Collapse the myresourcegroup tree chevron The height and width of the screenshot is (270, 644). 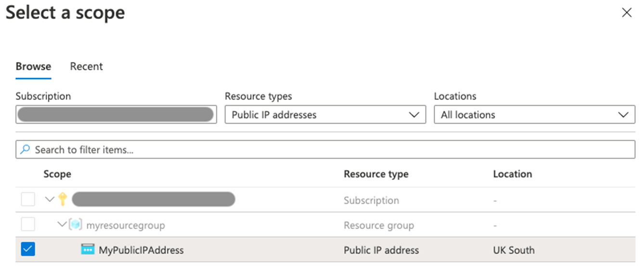click(x=62, y=224)
